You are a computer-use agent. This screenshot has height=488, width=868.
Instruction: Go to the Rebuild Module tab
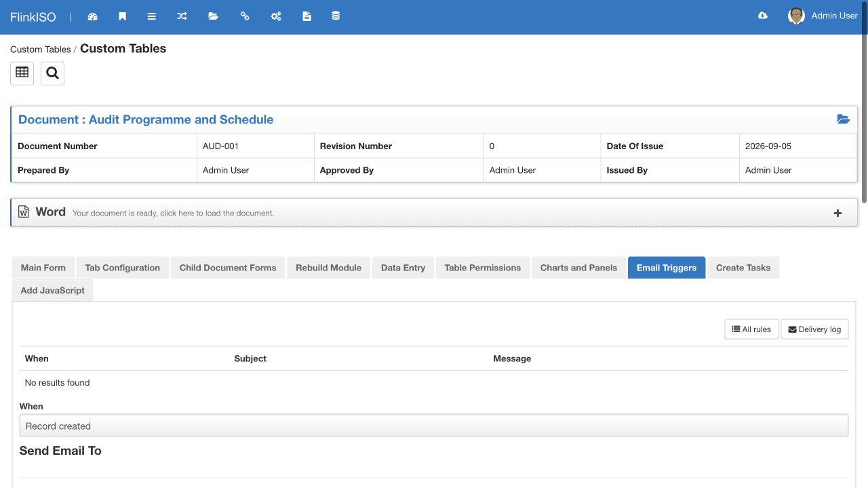pyautogui.click(x=329, y=268)
